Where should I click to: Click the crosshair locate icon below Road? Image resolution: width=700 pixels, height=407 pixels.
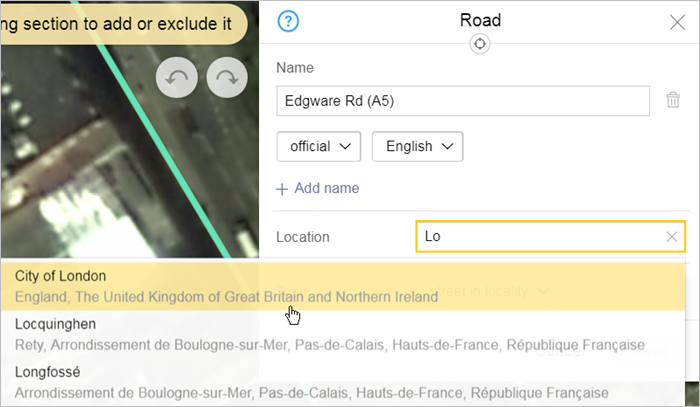coord(480,44)
